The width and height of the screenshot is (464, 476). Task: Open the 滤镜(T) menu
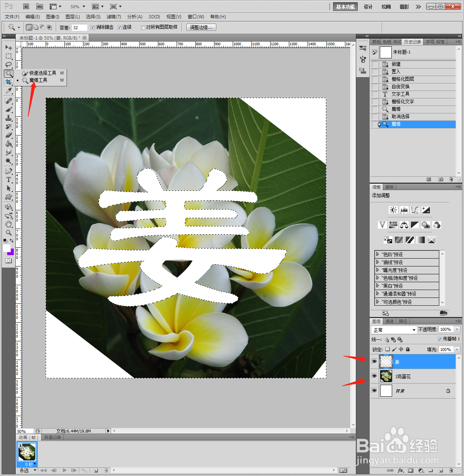coord(114,17)
